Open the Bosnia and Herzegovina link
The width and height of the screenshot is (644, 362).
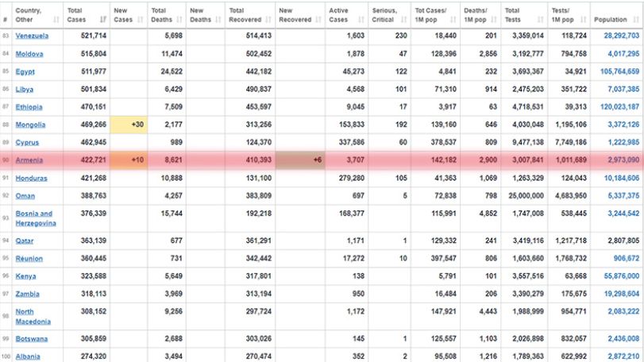[x=36, y=218]
